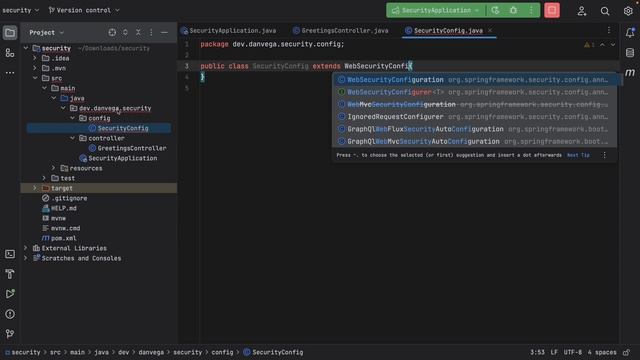Image resolution: width=640 pixels, height=360 pixels.
Task: Collapse the config package
Action: tap(73, 118)
